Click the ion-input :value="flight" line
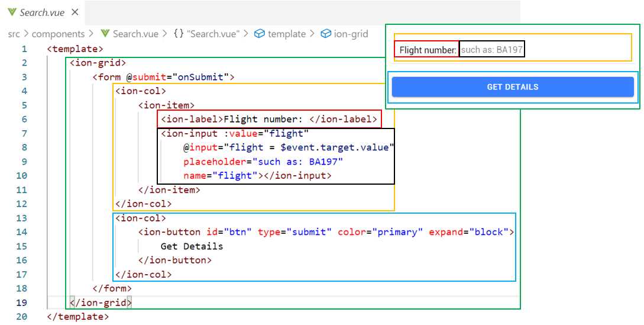 [x=235, y=133]
